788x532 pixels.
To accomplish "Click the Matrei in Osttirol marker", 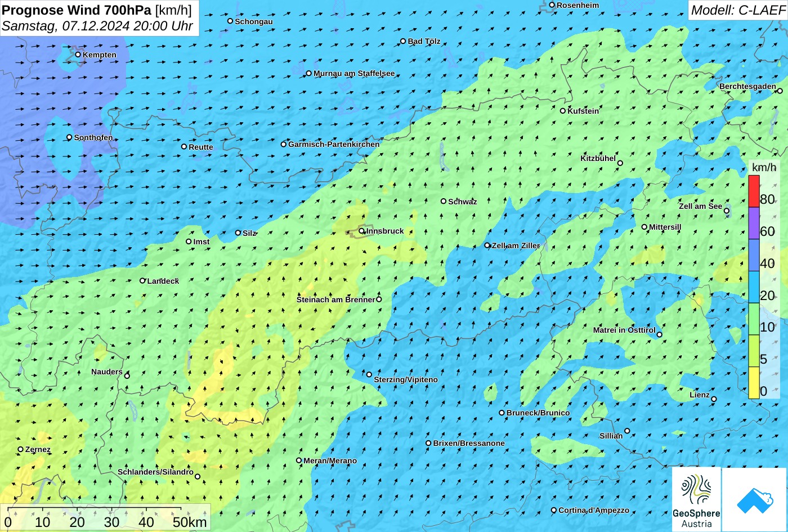I will 660,334.
